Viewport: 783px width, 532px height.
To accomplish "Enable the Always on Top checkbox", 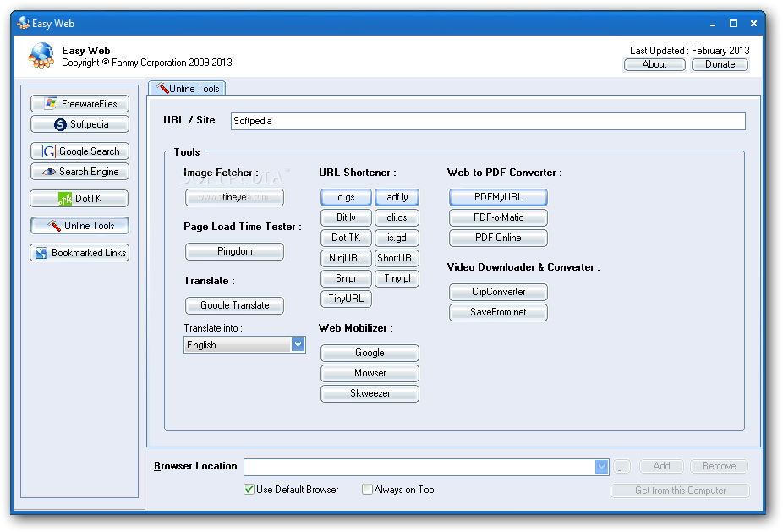I will tap(367, 490).
